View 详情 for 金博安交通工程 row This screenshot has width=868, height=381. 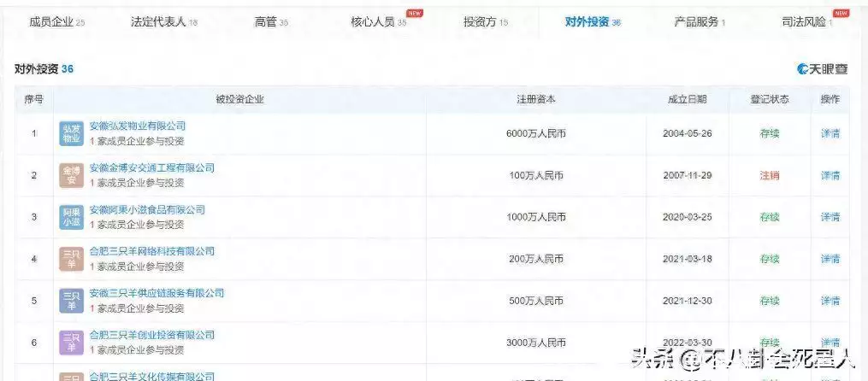(x=830, y=175)
